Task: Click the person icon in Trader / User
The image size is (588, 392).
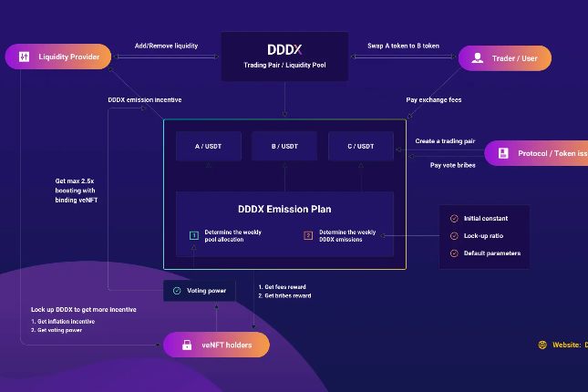Action: tap(478, 57)
